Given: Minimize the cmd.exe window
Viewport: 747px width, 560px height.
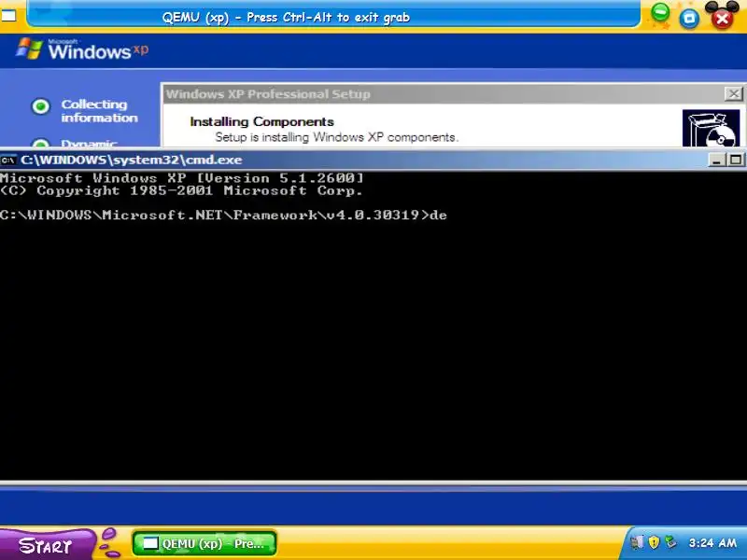Looking at the screenshot, I should [x=716, y=160].
